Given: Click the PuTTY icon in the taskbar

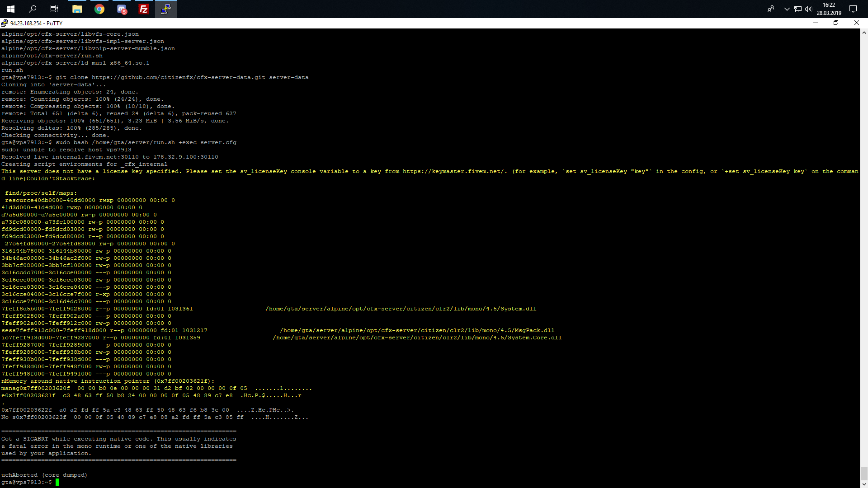Looking at the screenshot, I should click(x=166, y=9).
